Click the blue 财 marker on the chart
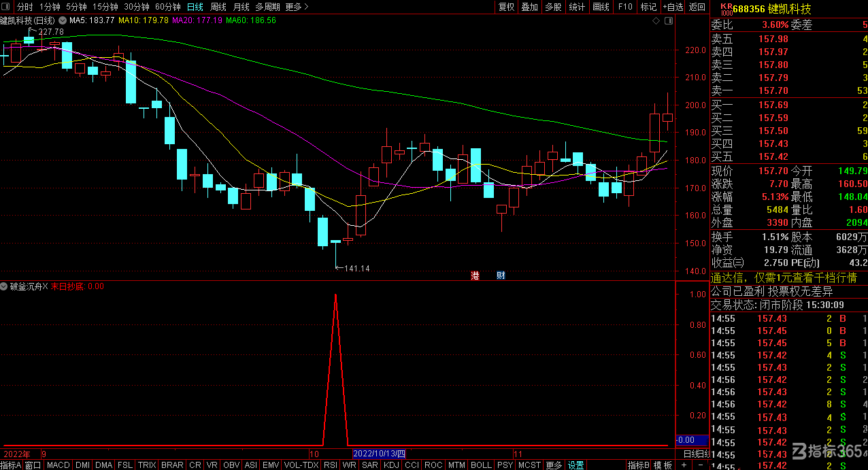 pyautogui.click(x=500, y=275)
